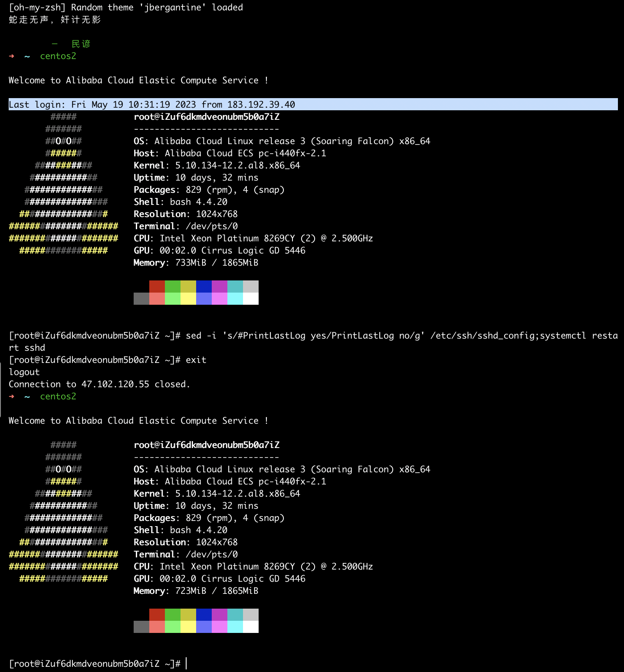Viewport: 624px width, 672px height.
Task: Click the highlighted Last login line
Action: click(152, 105)
